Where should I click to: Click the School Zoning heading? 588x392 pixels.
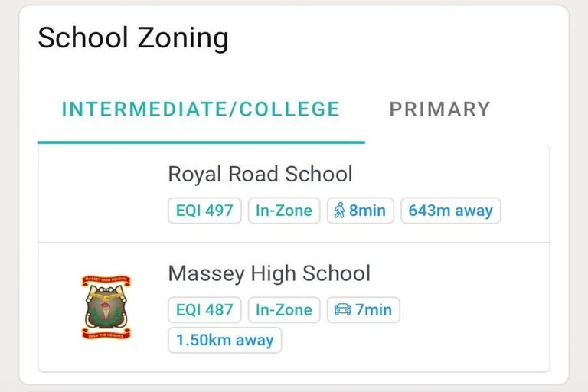pos(133,37)
